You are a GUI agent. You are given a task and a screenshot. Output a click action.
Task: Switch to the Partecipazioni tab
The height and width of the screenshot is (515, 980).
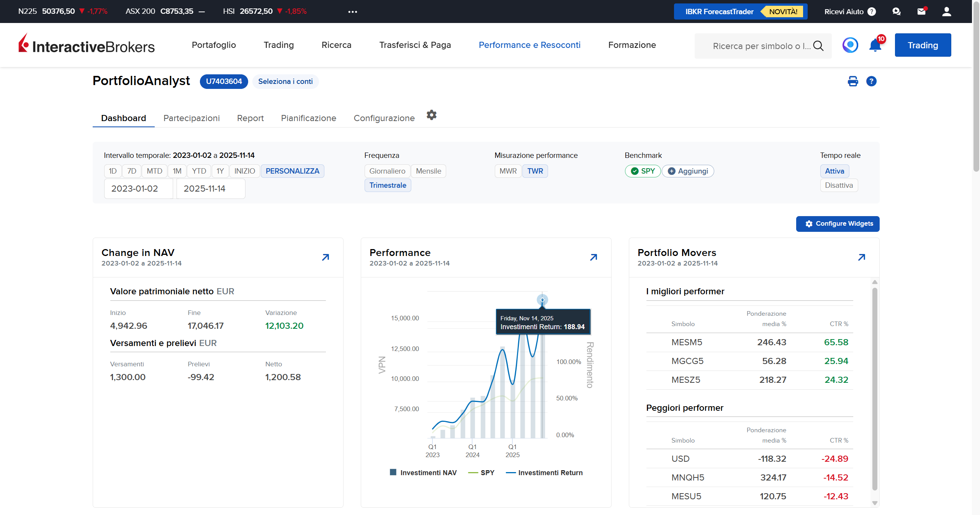point(191,118)
